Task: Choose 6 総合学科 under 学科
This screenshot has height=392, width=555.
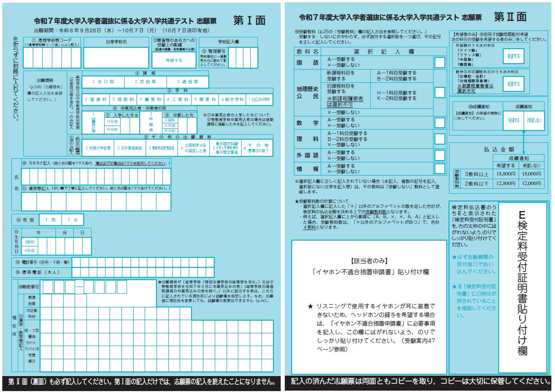Action: [232, 99]
